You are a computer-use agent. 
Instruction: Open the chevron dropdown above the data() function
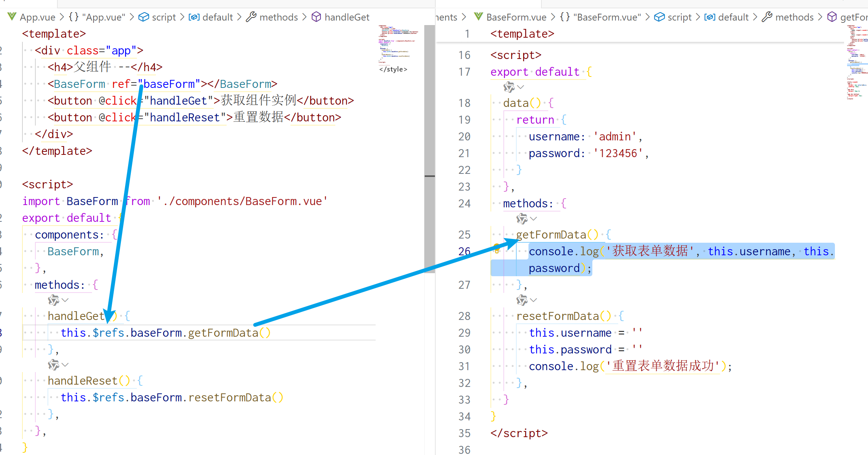pyautogui.click(x=521, y=87)
